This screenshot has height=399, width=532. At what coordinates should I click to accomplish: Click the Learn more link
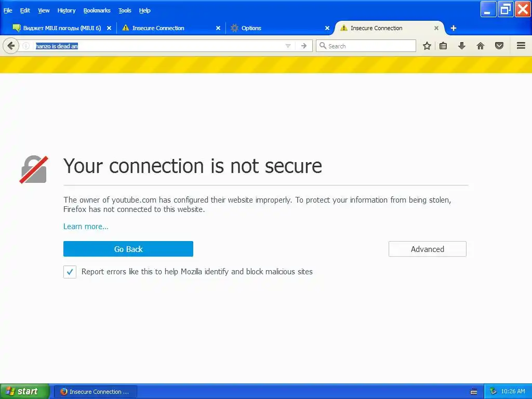tap(86, 227)
